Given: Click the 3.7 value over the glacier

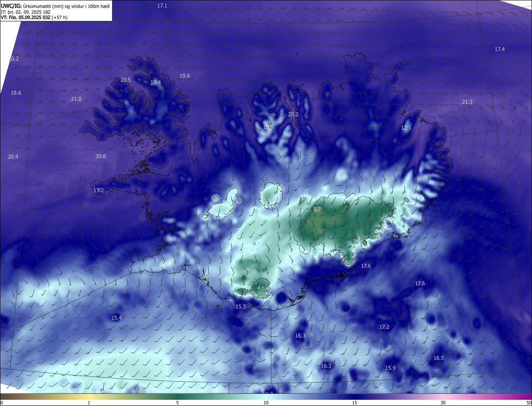Looking at the screenshot, I should pos(317,210).
